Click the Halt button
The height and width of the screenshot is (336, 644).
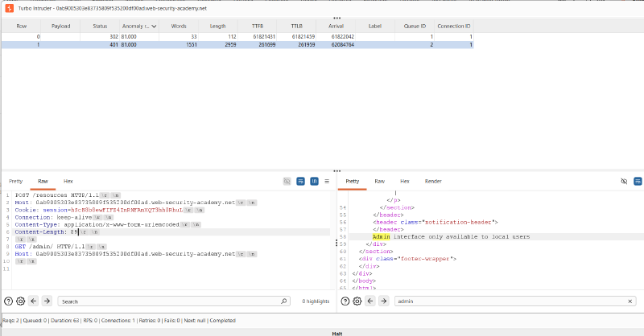pos(336,334)
